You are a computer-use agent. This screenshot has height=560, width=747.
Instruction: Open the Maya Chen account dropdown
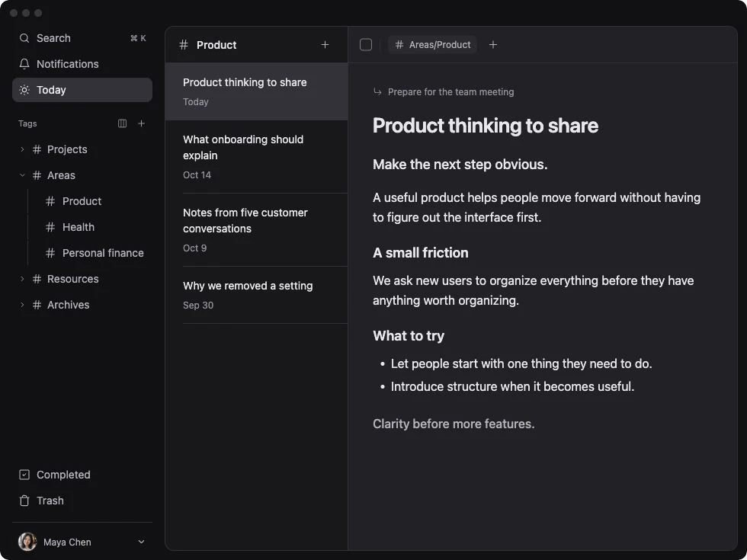coord(141,542)
